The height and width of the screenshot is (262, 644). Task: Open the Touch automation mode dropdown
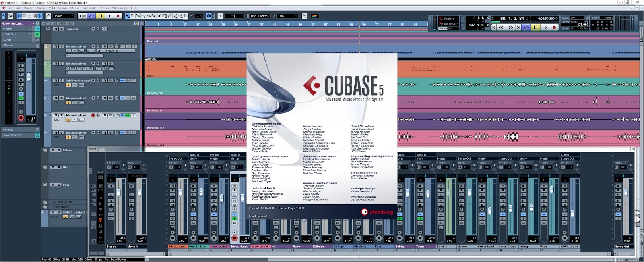[x=64, y=16]
